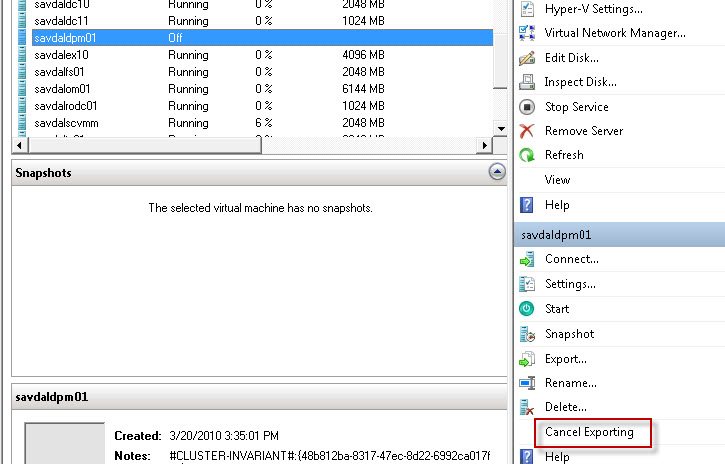Choose Edit Disk action
The width and height of the screenshot is (725, 464).
click(x=571, y=58)
